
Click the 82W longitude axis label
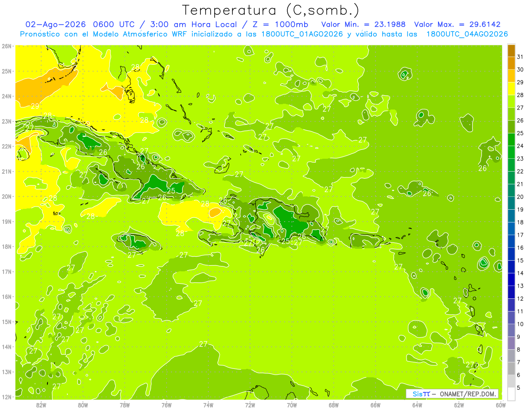(41, 405)
